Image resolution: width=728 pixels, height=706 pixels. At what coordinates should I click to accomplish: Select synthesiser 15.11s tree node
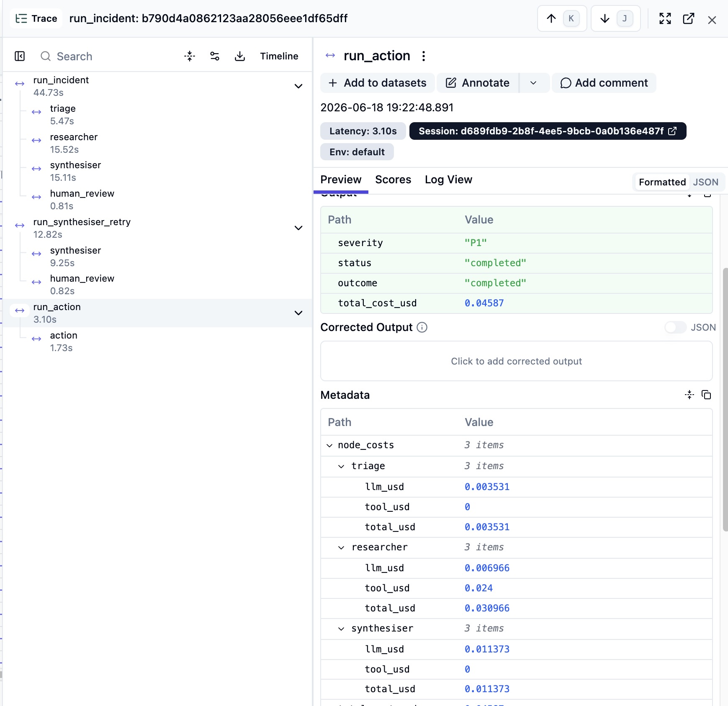[x=157, y=171]
